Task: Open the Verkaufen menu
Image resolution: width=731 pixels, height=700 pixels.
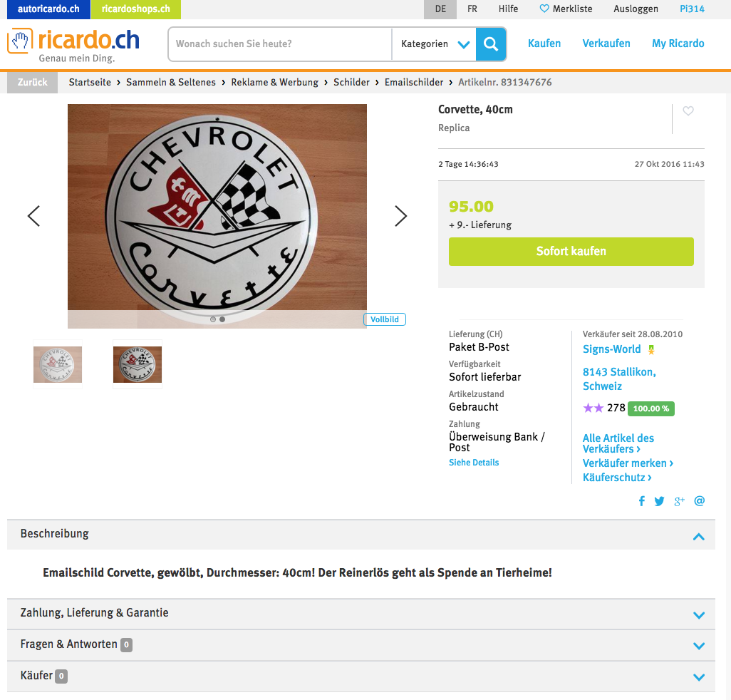Action: pos(606,43)
